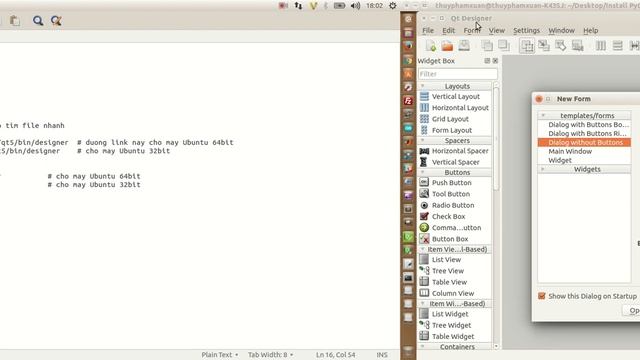This screenshot has width=640, height=360.
Task: Activate the Edit Signals/Slots mode icon
Action: [x=544, y=46]
